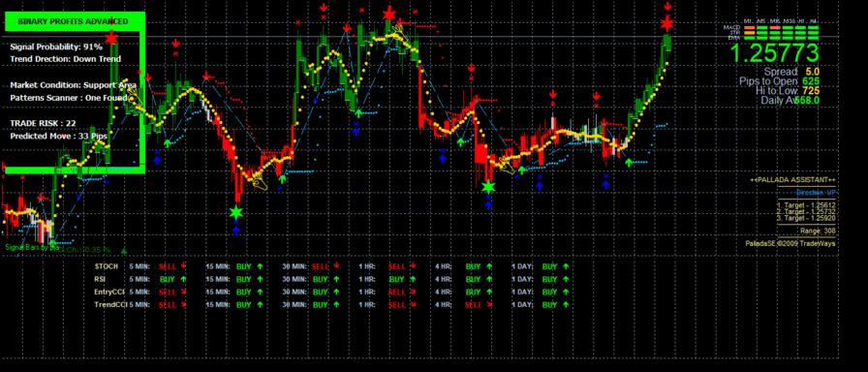Click the TrendCCI row label

(x=111, y=304)
